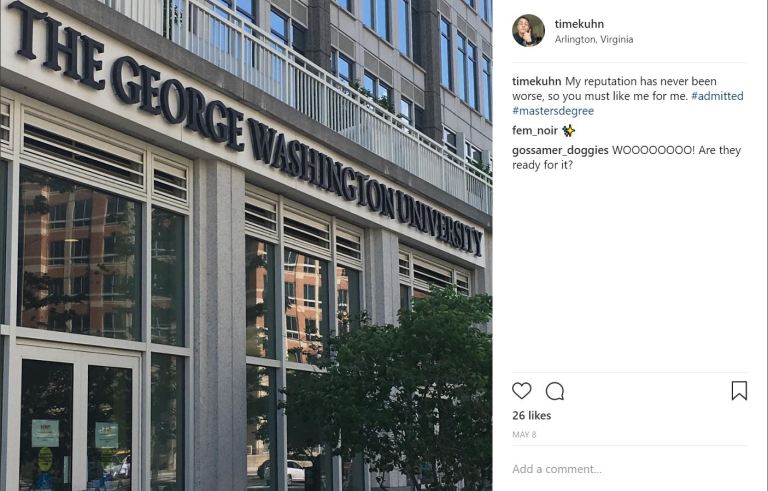Like the post with heart icon

coord(522,391)
